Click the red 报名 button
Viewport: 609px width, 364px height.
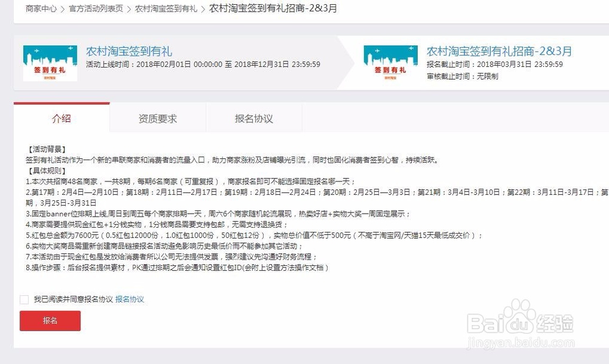pos(50,321)
